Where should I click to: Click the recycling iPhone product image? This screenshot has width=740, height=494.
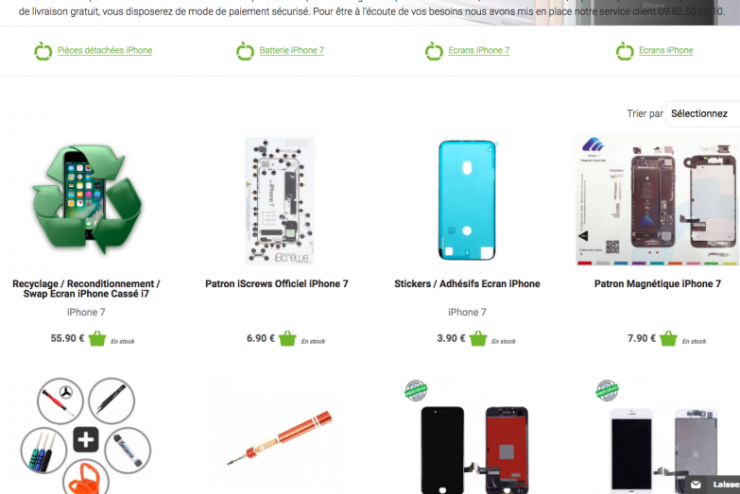pyautogui.click(x=87, y=200)
